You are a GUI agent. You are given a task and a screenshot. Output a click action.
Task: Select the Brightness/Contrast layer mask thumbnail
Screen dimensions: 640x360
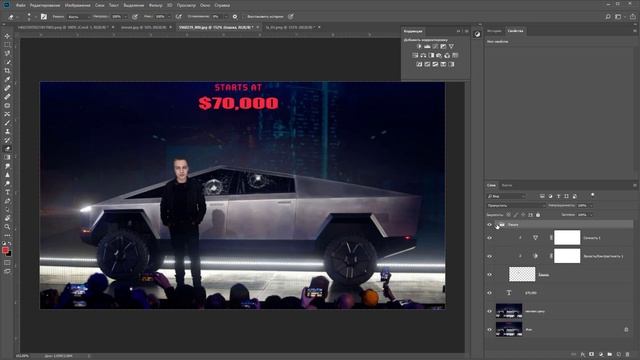pyautogui.click(x=567, y=256)
